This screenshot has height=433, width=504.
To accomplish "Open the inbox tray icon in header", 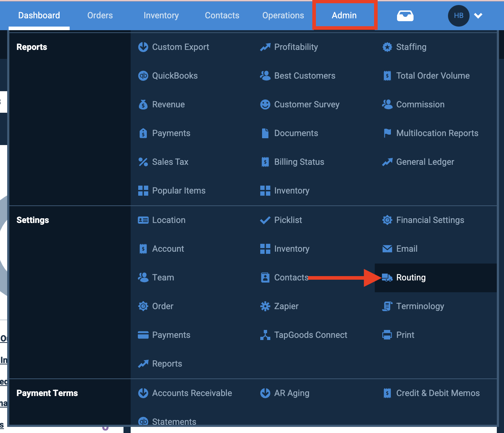I will coord(405,16).
